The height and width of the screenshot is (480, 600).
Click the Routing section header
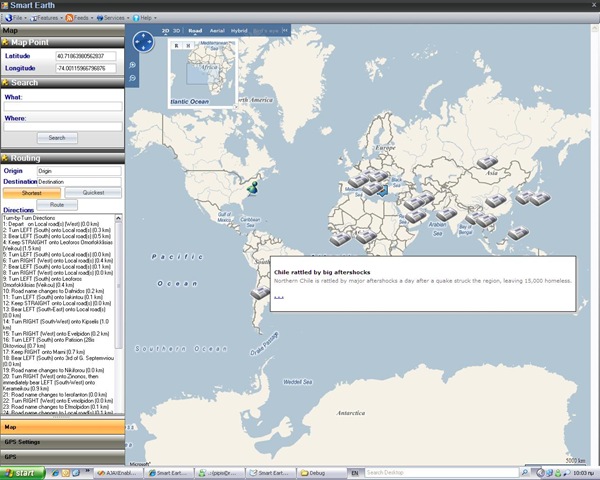point(62,158)
